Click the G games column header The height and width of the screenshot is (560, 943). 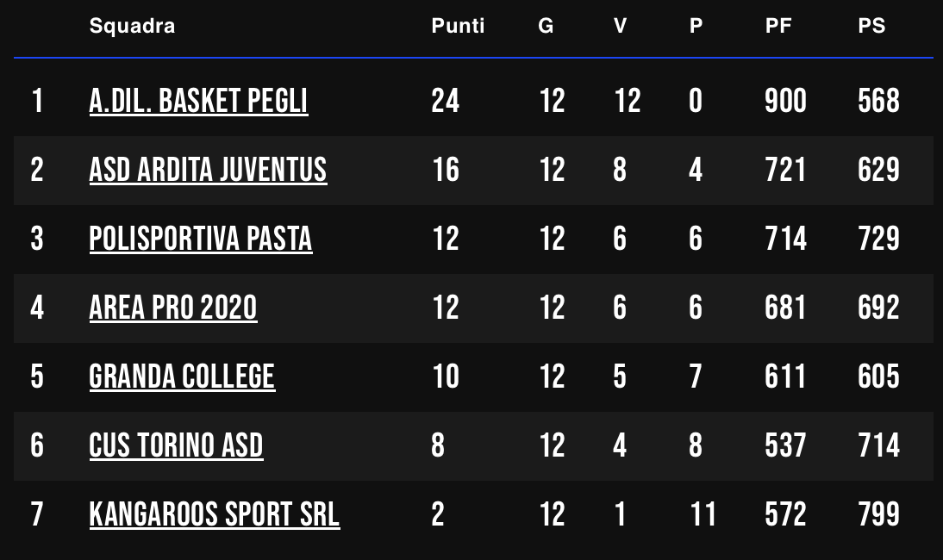546,26
